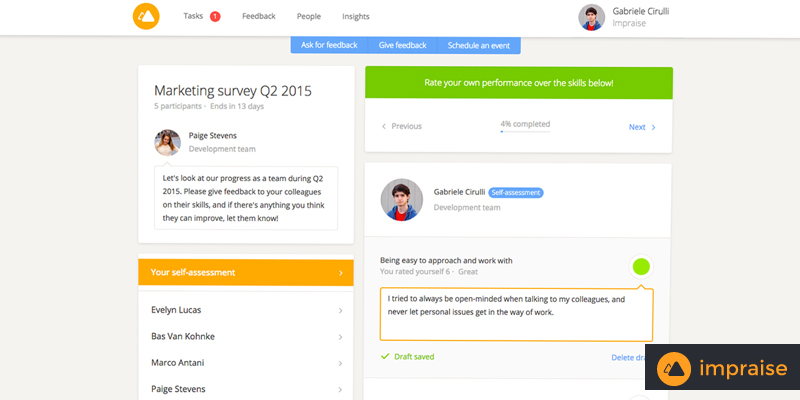Click inside the self-assessment comment text box
This screenshot has width=800, height=400.
[515, 314]
